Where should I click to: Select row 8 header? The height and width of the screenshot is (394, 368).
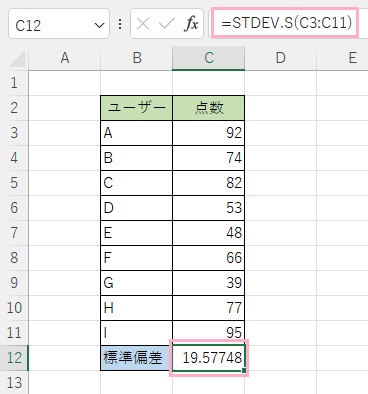[14, 258]
